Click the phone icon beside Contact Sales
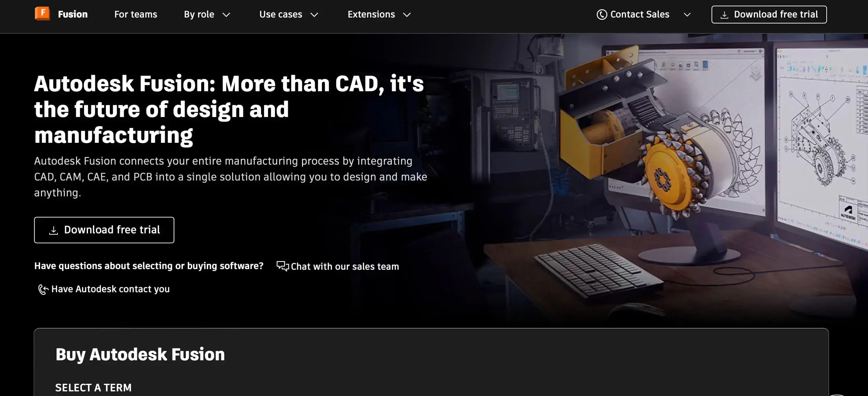 click(603, 14)
